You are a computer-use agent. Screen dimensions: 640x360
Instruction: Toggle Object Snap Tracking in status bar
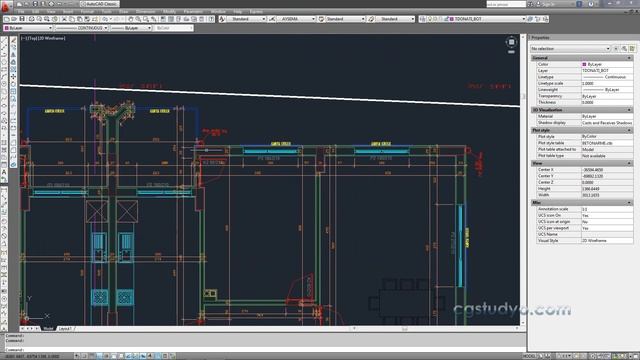coord(129,356)
